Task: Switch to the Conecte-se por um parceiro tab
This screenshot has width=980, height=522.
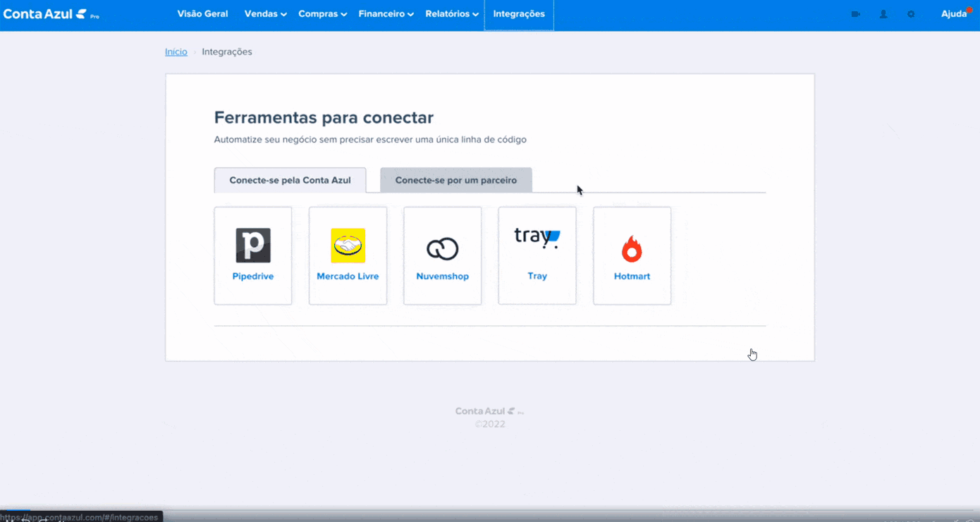Action: (455, 180)
